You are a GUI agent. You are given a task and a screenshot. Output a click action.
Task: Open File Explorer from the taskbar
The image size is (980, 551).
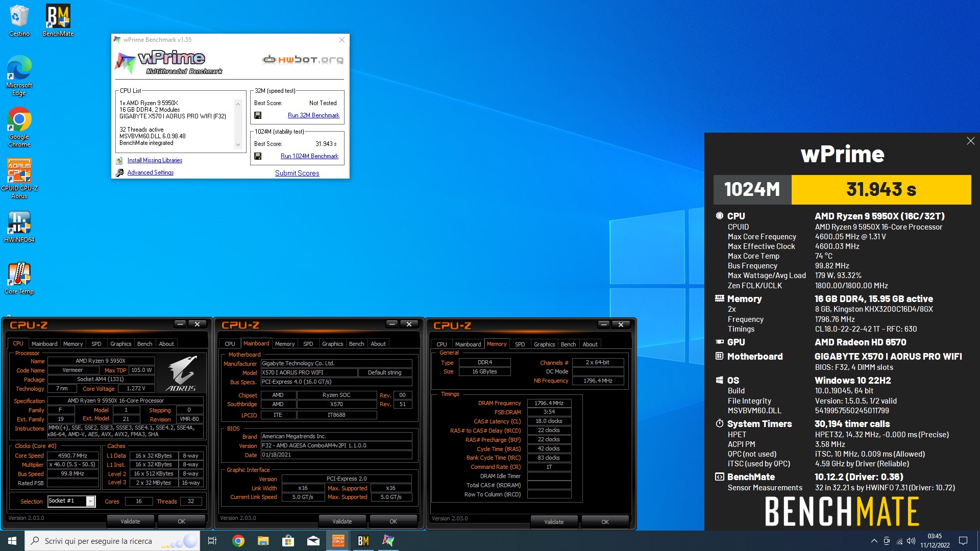[263, 541]
